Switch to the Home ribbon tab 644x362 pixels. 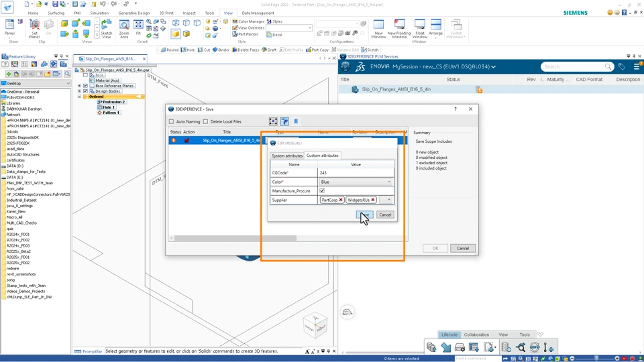tap(33, 13)
